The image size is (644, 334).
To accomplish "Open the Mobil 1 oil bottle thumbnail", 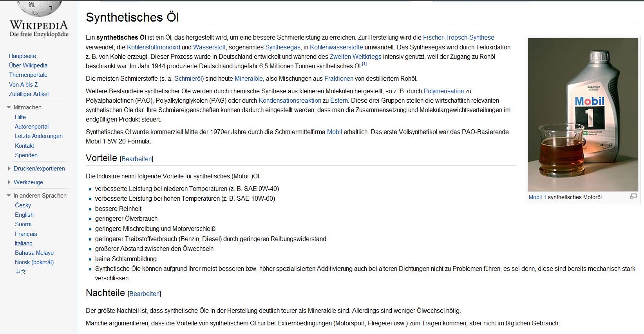I will (x=583, y=114).
